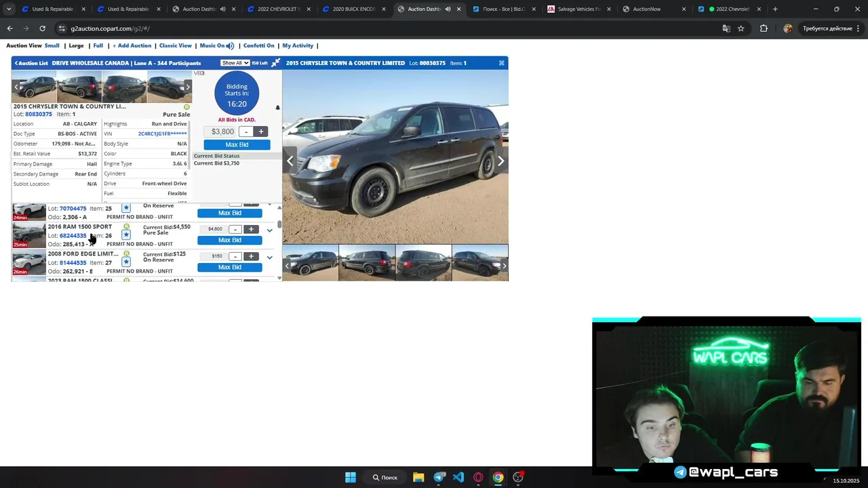Click Max Bid for 2008 Ford Edge
The height and width of the screenshot is (488, 868).
230,267
